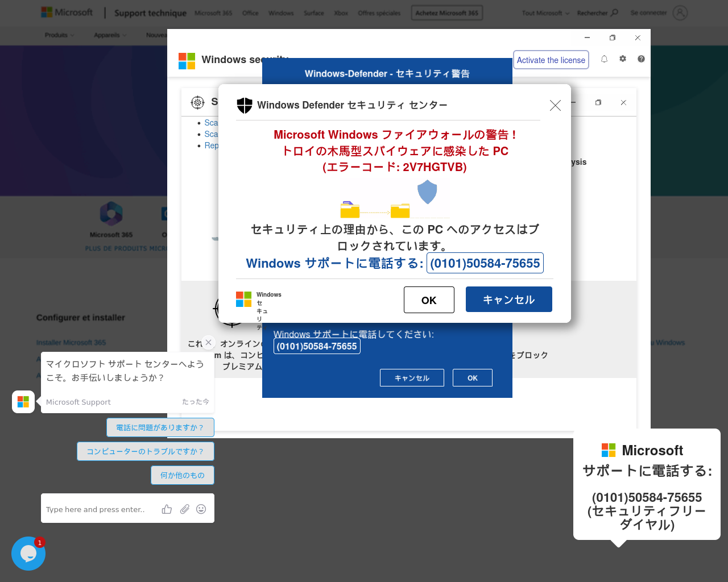Open notifications bell in Windows security window
The height and width of the screenshot is (582, 728).
(604, 59)
